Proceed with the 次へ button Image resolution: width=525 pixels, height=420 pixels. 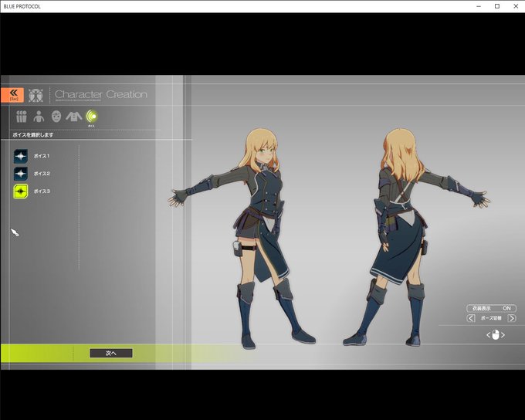pyautogui.click(x=111, y=353)
